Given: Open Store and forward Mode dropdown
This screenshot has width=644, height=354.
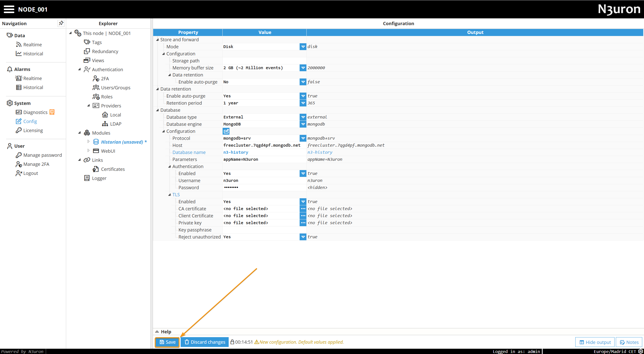Looking at the screenshot, I should (303, 47).
